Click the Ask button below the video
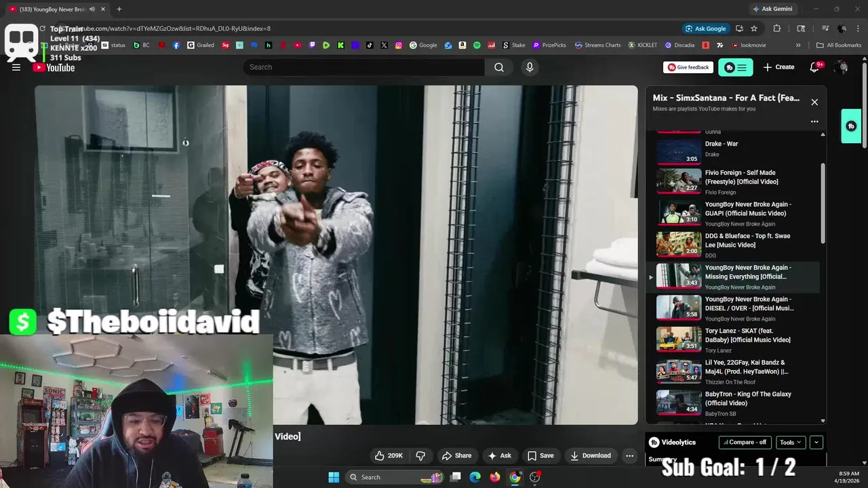This screenshot has width=868, height=488. pos(500,455)
